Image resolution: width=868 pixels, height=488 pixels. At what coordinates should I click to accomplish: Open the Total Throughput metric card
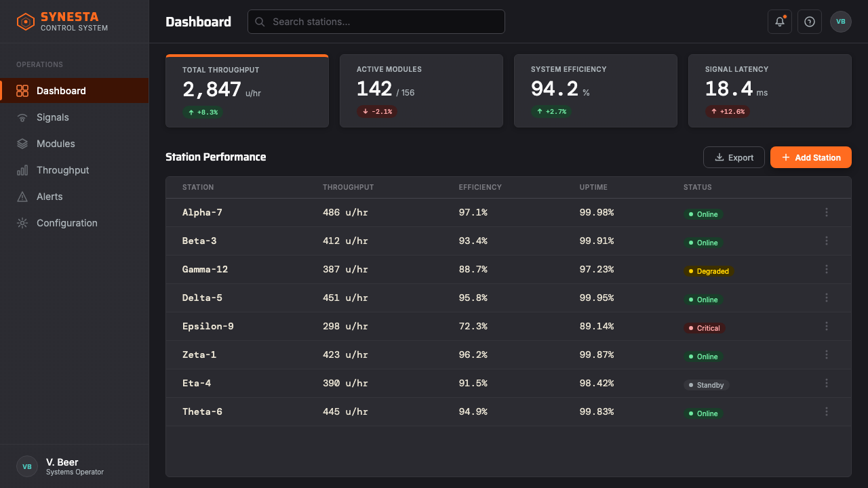coord(247,91)
